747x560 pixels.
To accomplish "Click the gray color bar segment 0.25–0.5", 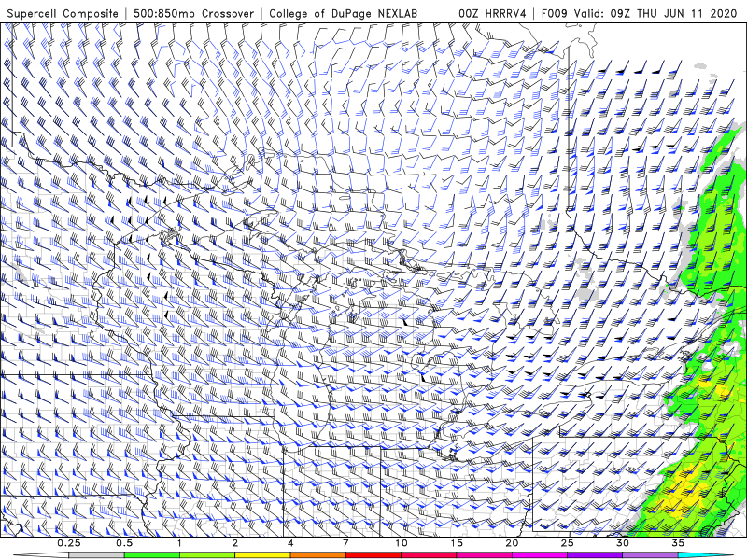I will [x=97, y=555].
